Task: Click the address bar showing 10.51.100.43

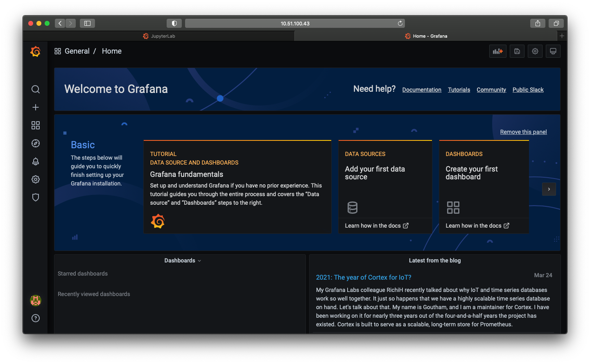Action: (x=295, y=23)
